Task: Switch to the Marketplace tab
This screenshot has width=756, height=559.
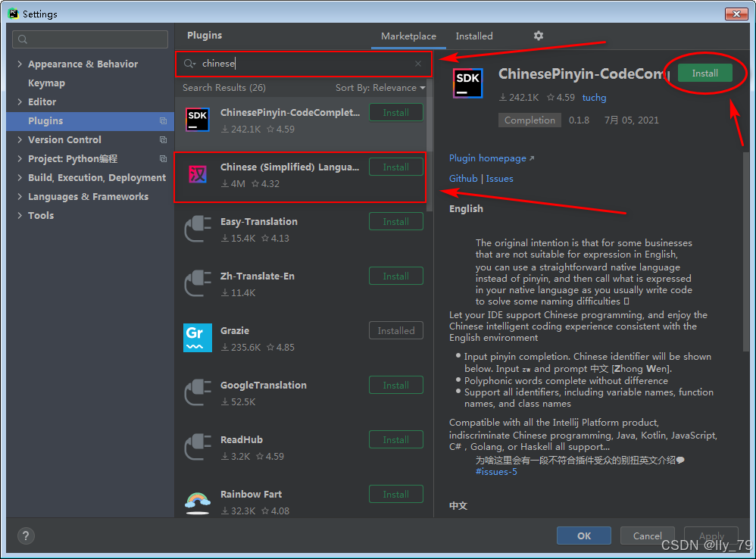Action: point(408,36)
